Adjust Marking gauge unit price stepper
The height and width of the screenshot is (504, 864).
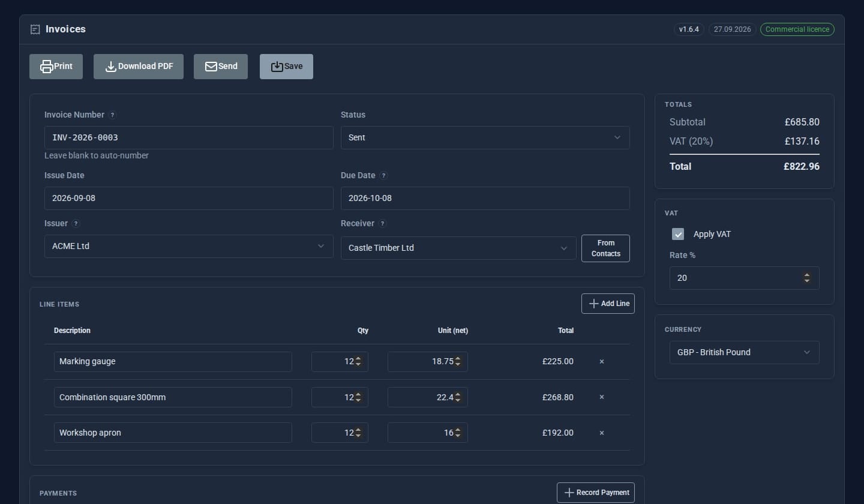click(458, 362)
